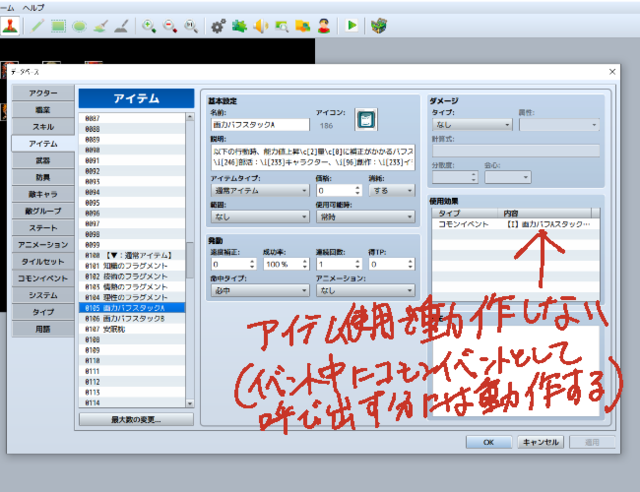Open the Resource Manager folder icon
The height and width of the screenshot is (492, 640).
(x=303, y=26)
